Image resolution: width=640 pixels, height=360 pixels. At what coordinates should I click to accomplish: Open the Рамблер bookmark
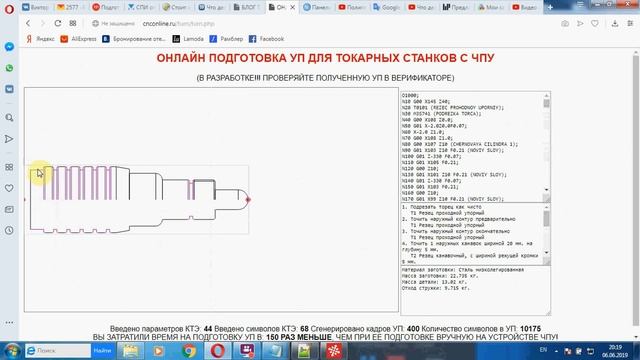(x=226, y=39)
